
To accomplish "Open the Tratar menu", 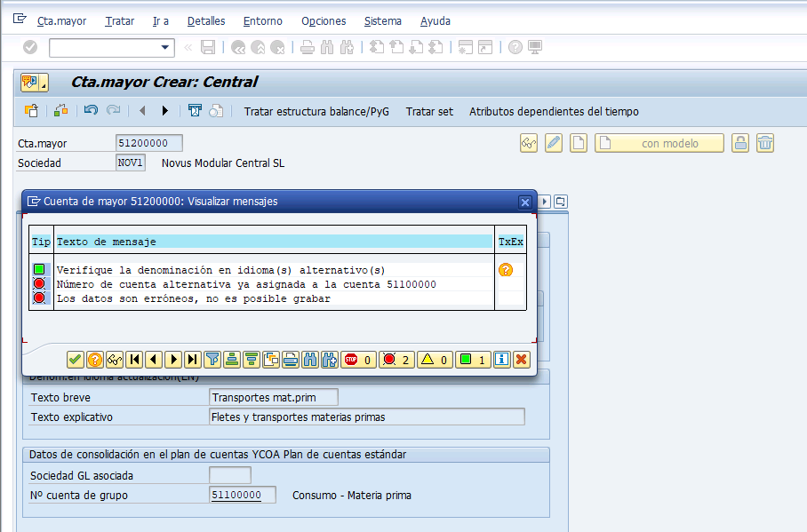I will click(x=119, y=21).
